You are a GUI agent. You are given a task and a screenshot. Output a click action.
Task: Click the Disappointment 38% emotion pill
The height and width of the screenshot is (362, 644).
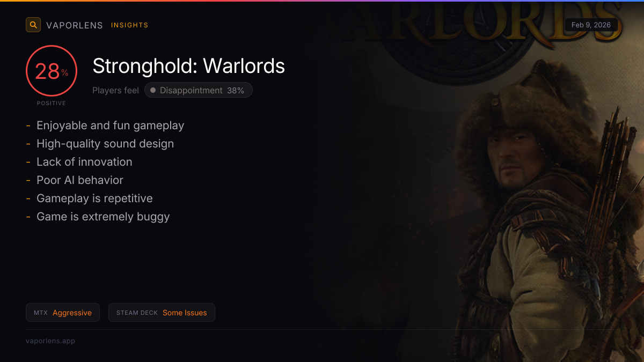(x=199, y=90)
